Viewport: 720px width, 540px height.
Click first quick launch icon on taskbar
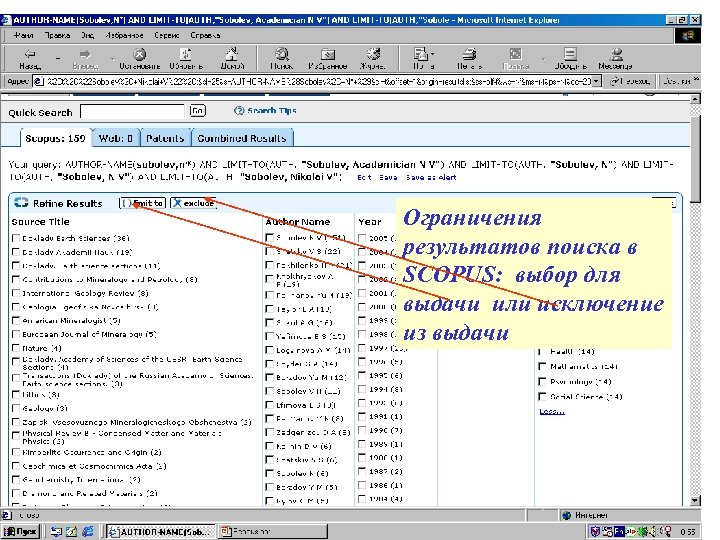tap(56, 531)
